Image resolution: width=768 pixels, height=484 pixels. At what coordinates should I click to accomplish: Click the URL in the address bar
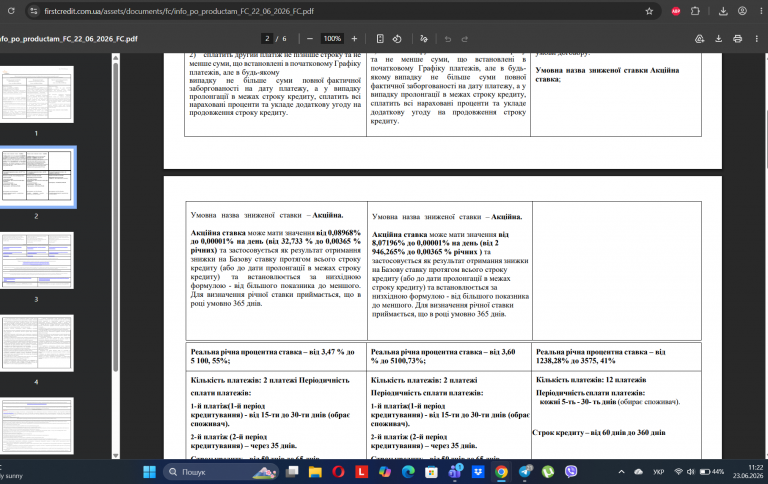click(179, 11)
